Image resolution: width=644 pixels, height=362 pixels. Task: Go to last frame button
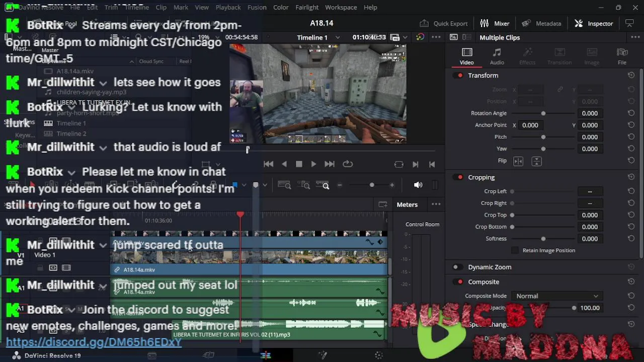[329, 164]
